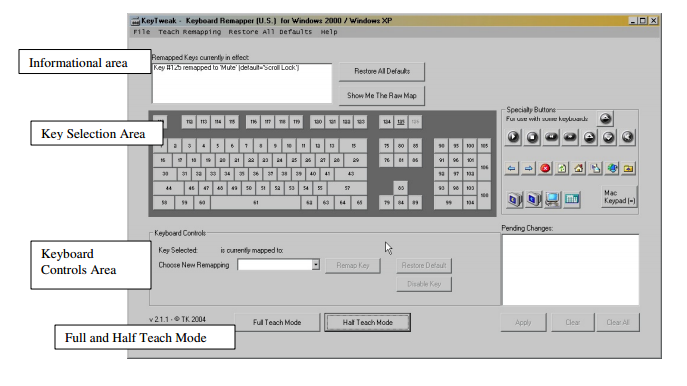The height and width of the screenshot is (386, 687).
Task: Select key 29 on the keyboard map
Action: [x=355, y=160]
